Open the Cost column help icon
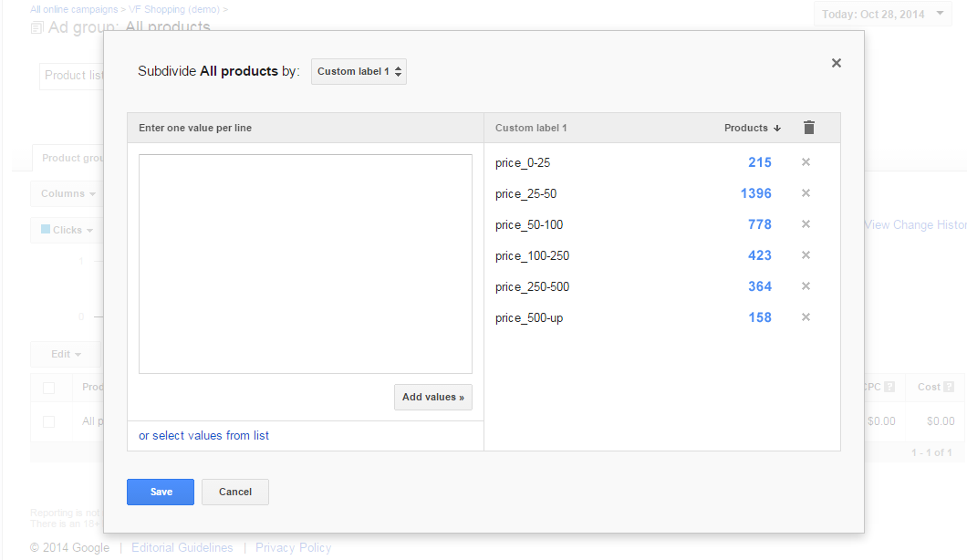This screenshot has width=967, height=560. pyautogui.click(x=949, y=387)
